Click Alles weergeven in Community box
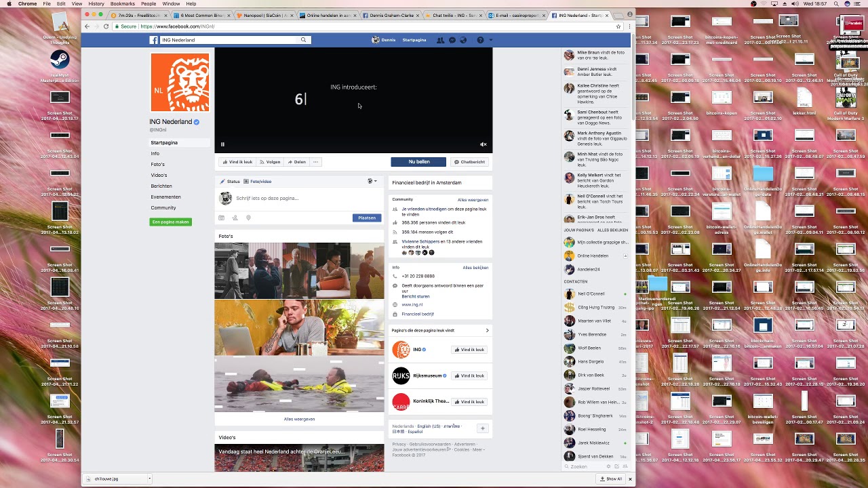Screen dimensions: 868x488 point(473,200)
